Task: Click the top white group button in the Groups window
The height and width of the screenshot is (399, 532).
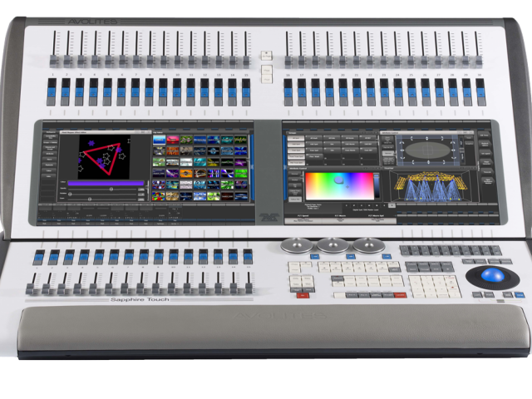Action: 296,139
